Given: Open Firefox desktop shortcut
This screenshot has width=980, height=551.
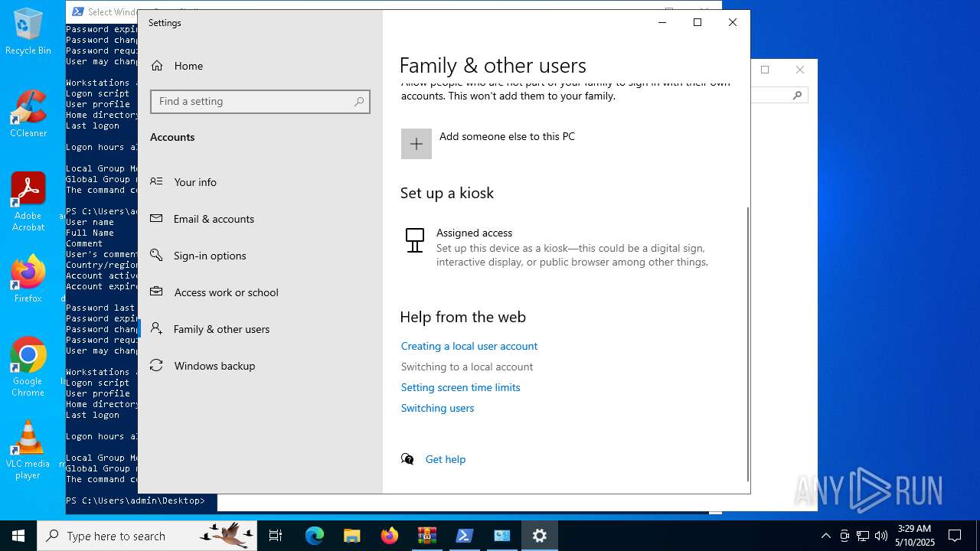Looking at the screenshot, I should [28, 279].
